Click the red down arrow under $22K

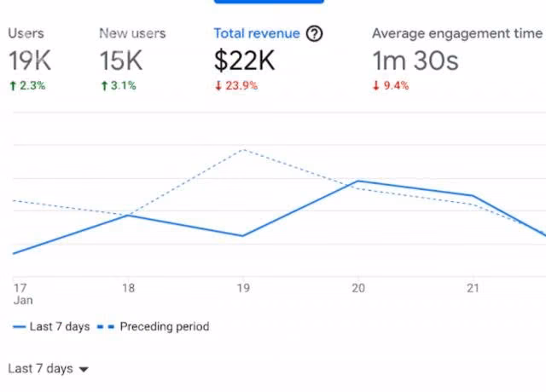[218, 85]
